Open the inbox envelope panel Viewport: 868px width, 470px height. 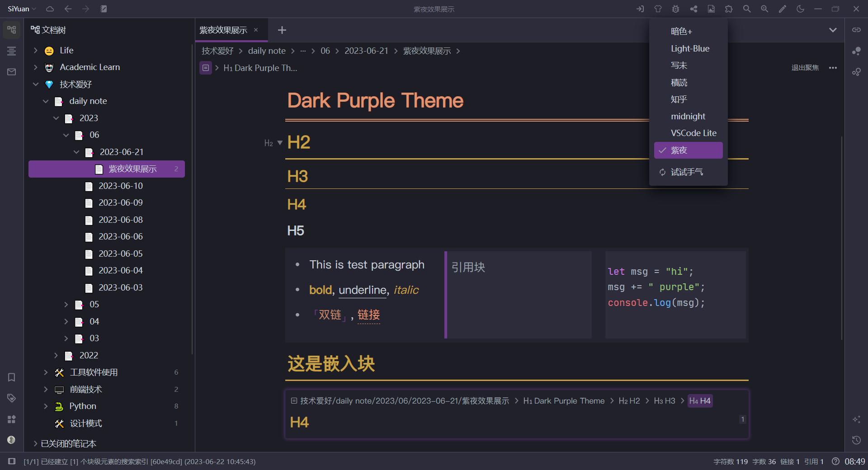click(x=12, y=72)
